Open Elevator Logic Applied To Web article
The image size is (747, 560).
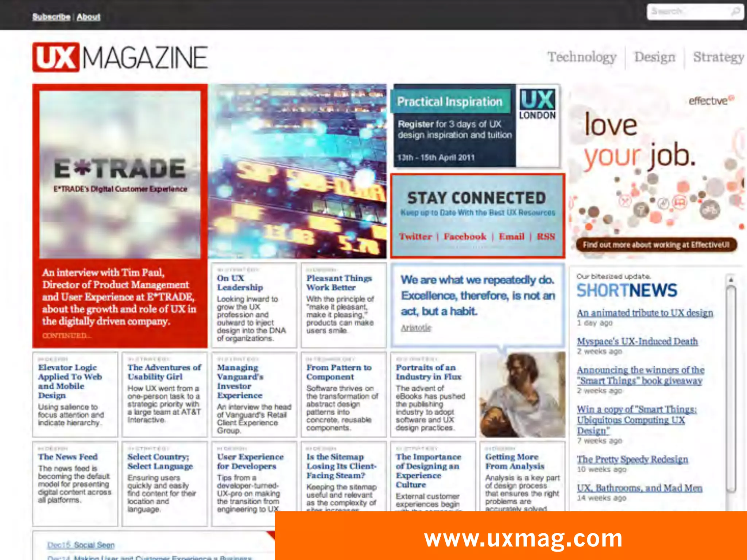click(70, 381)
